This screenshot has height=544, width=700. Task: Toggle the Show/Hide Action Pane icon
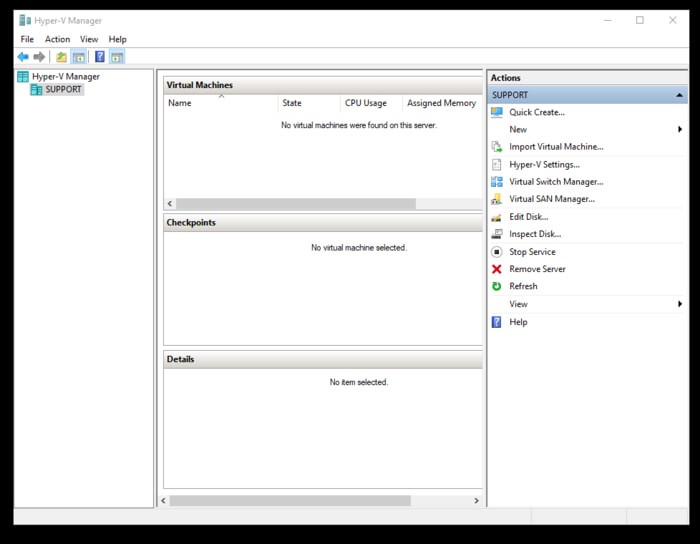click(117, 57)
